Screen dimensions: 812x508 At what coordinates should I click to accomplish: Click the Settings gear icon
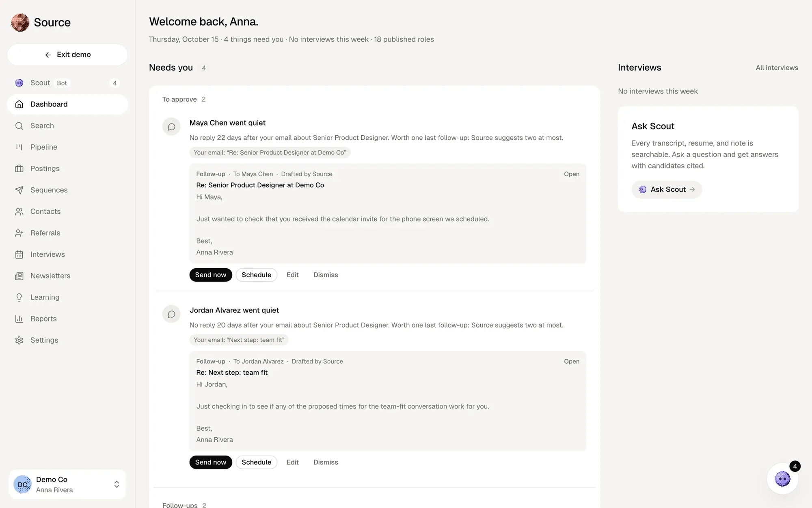pyautogui.click(x=19, y=340)
